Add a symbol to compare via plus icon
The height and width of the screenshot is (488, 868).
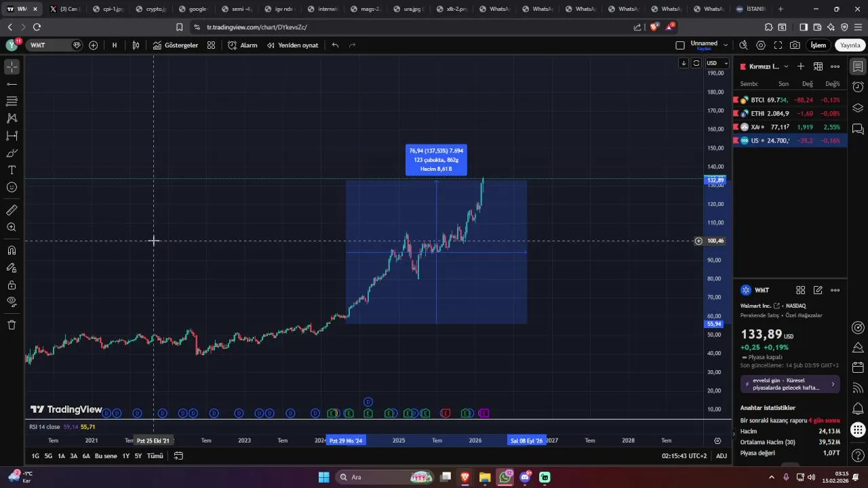[x=93, y=45]
